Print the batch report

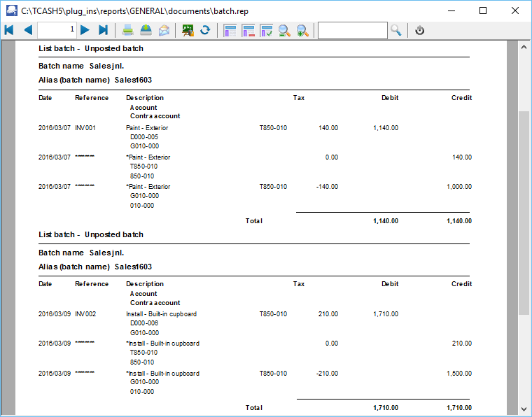tap(128, 30)
